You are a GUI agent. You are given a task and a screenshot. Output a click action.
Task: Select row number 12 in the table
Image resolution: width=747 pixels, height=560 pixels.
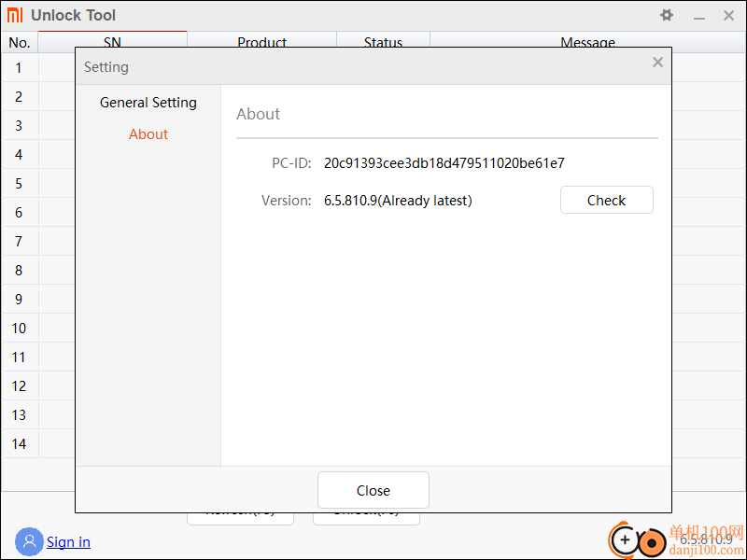[19, 385]
